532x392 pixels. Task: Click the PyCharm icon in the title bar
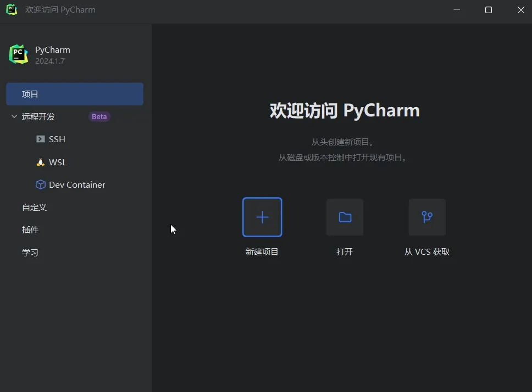[x=12, y=9]
